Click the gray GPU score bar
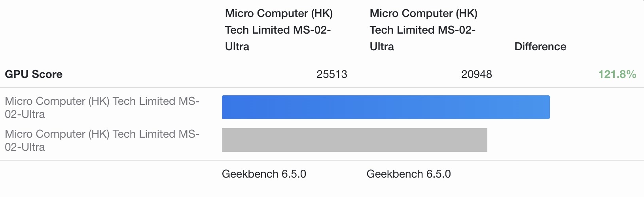The height and width of the screenshot is (197, 644). [x=354, y=140]
